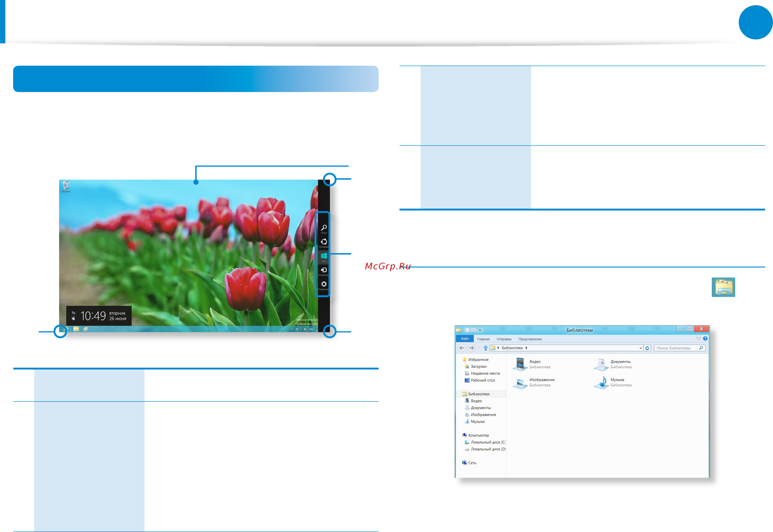Viewport: 773px width, 532px height.
Task: Open quick access toolbar customize dropdown
Action: pyautogui.click(x=480, y=330)
